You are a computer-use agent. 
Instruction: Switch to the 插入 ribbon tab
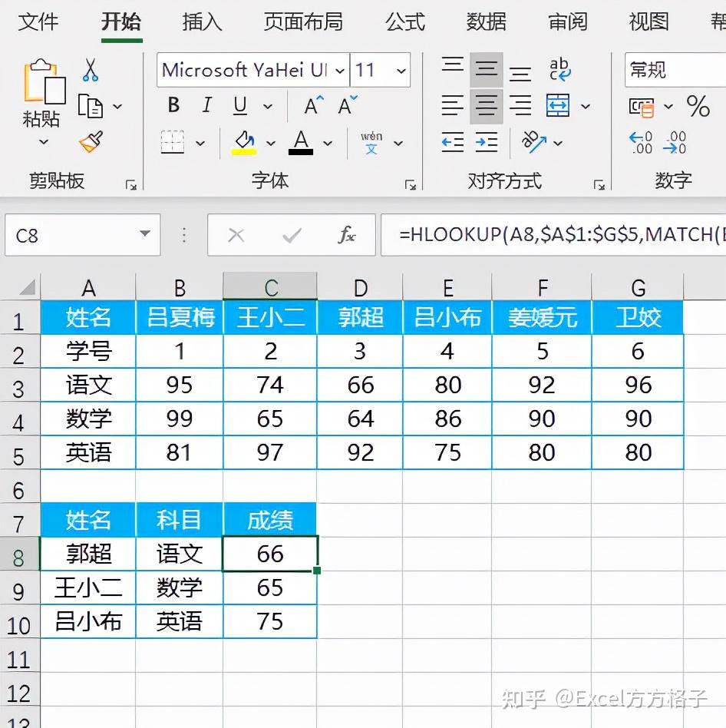(x=201, y=22)
